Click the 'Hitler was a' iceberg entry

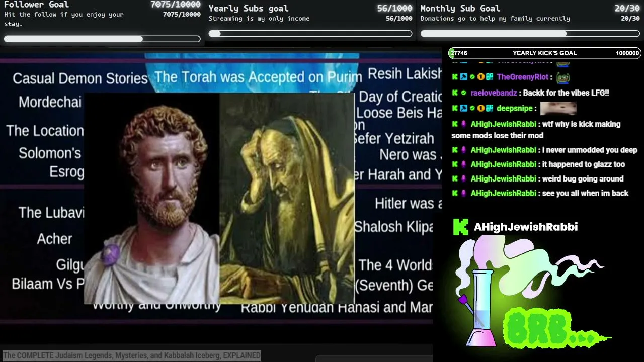click(x=409, y=204)
